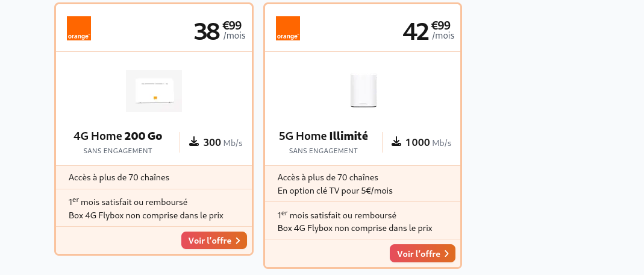Click 'SANS ENGAGEMENT' label under 5G Home
Image resolution: width=644 pixels, height=275 pixels.
click(x=323, y=151)
